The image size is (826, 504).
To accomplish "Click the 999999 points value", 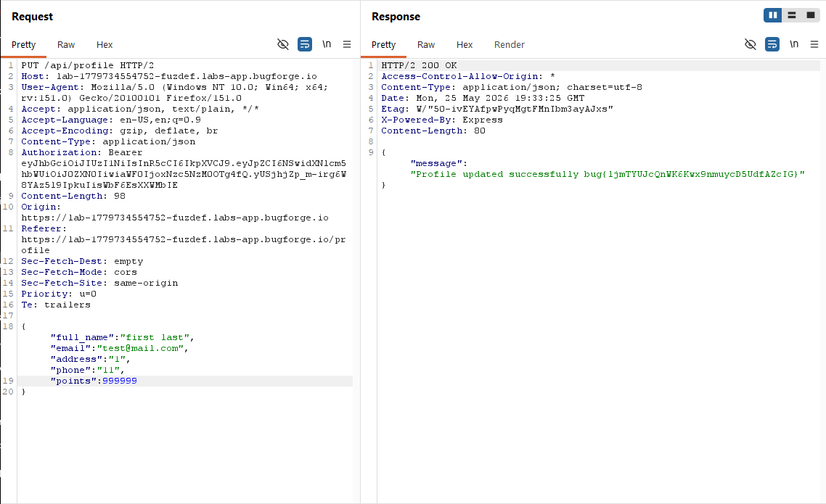I will pyautogui.click(x=120, y=381).
